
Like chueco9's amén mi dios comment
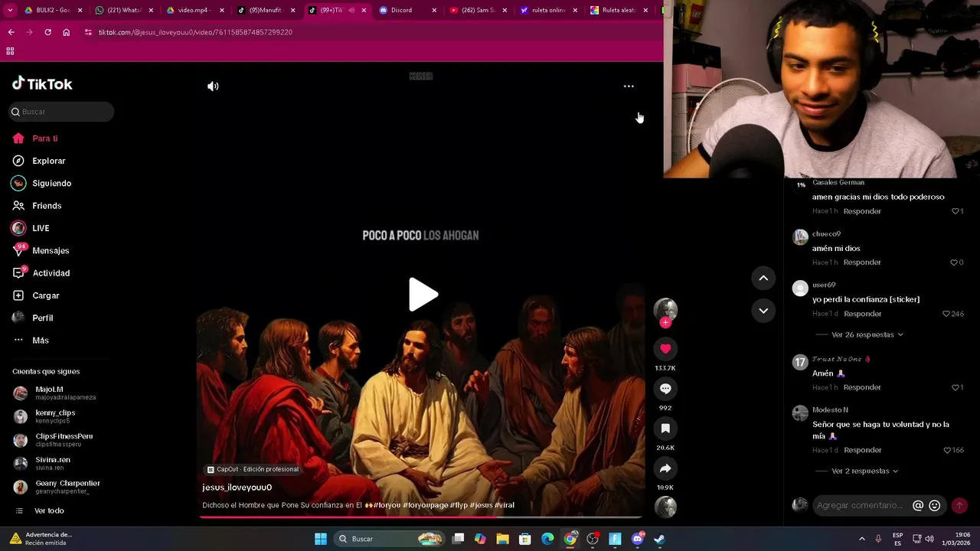(954, 262)
